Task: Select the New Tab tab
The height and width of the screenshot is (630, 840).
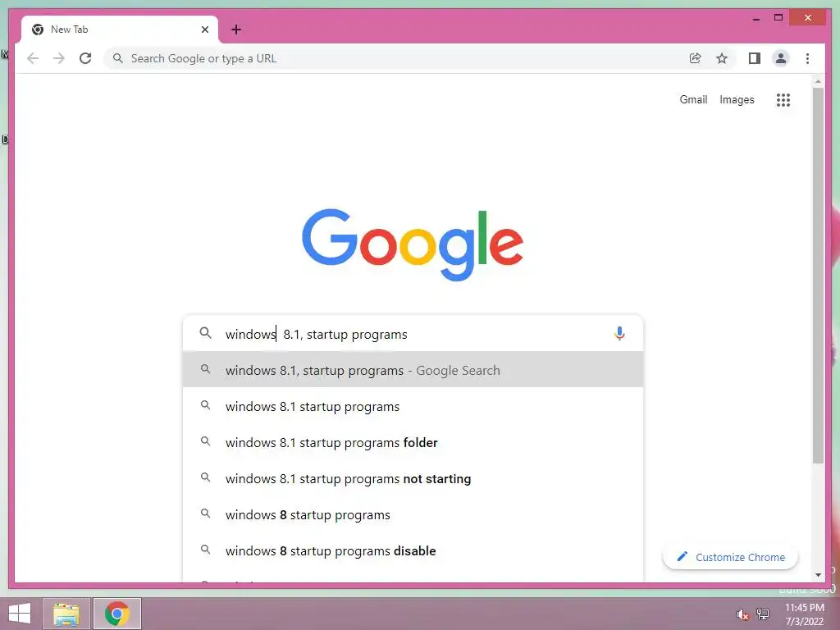Action: [119, 30]
